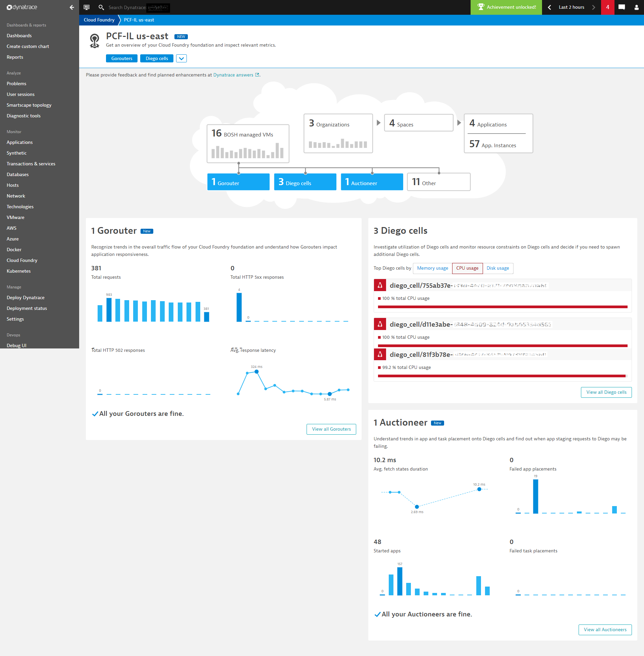Click the Search Dynatrace input field
The image size is (644, 656).
point(139,7)
